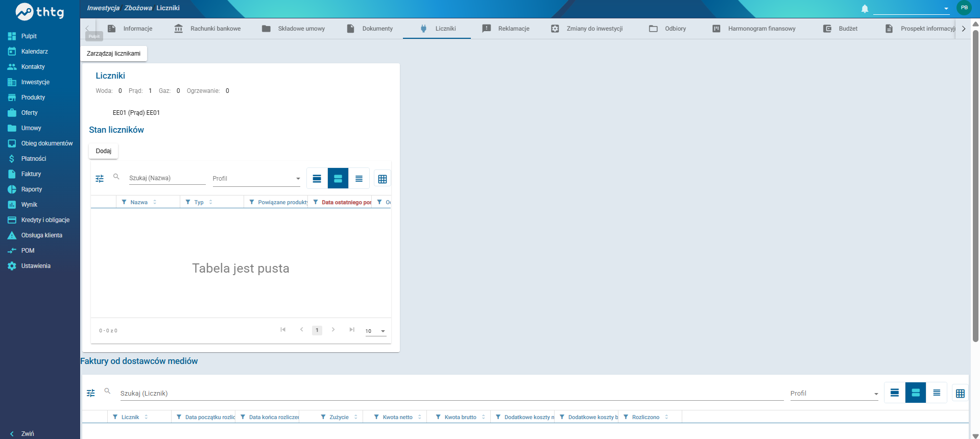Screen dimensions: 980x439
Task: Open Płatności dollar icon in sidebar
Action: (12, 159)
